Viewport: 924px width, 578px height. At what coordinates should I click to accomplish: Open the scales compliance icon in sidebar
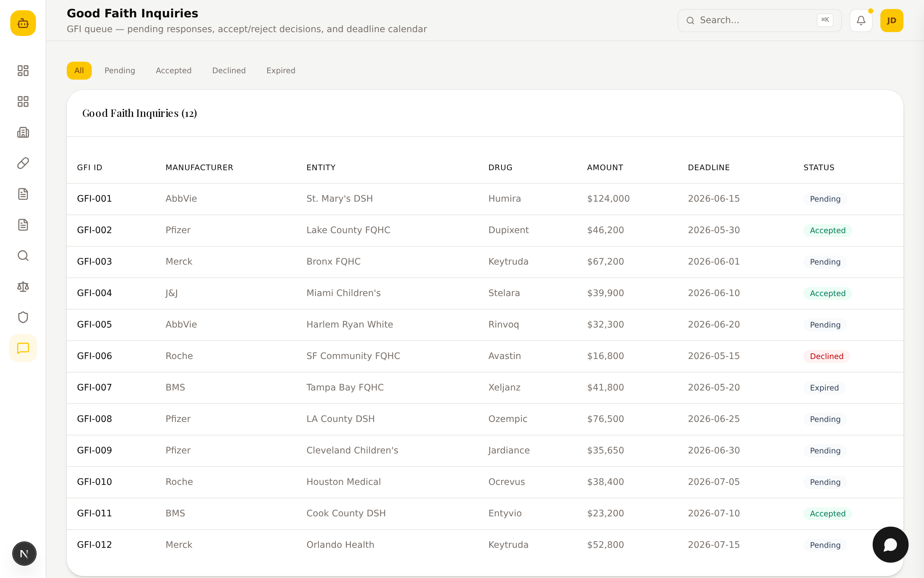(x=23, y=286)
